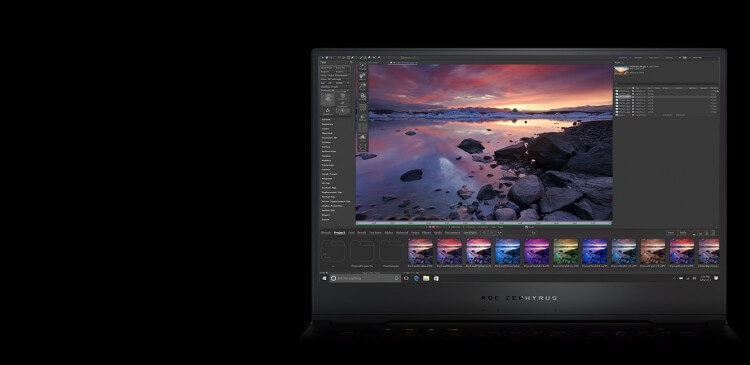Focus the 'Ask me anything' search box
Image resolution: width=750 pixels, height=365 pixels.
click(x=365, y=278)
